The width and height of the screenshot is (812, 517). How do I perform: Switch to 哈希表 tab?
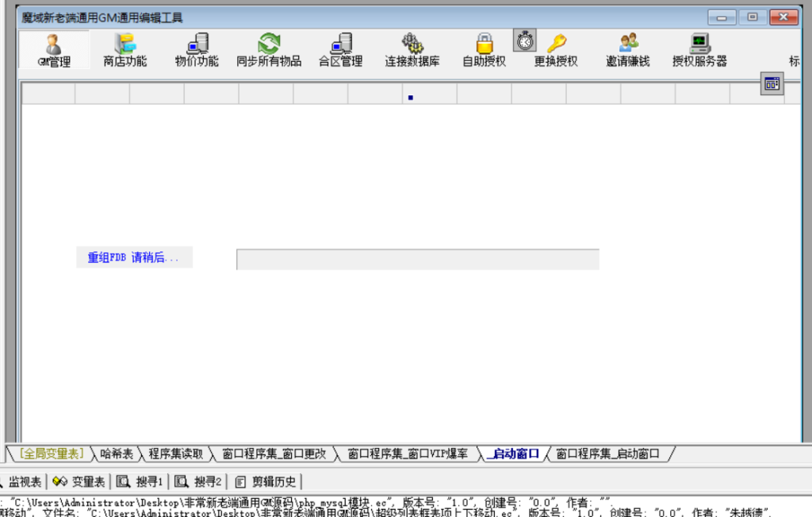click(117, 454)
